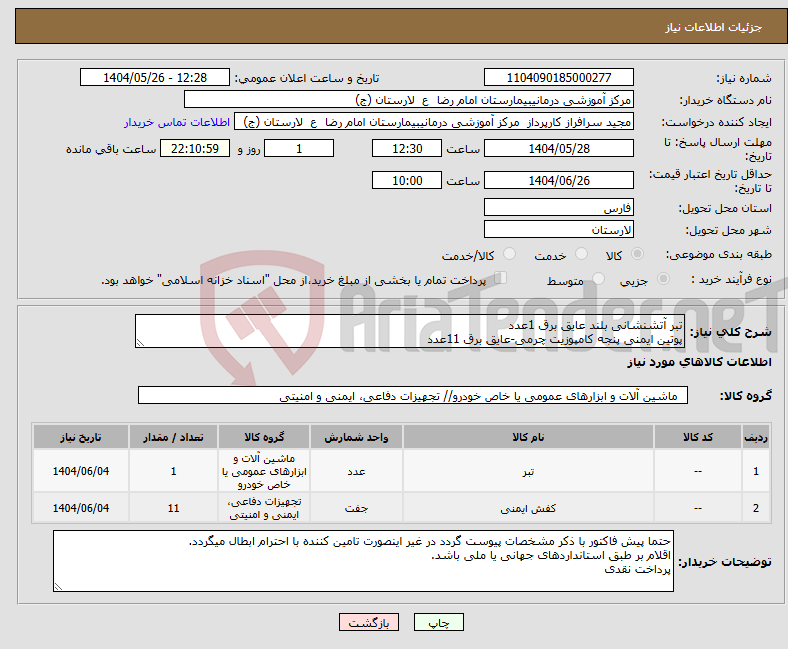
Task: Click the buyer notes box resize handle
Action: pyautogui.click(x=58, y=586)
